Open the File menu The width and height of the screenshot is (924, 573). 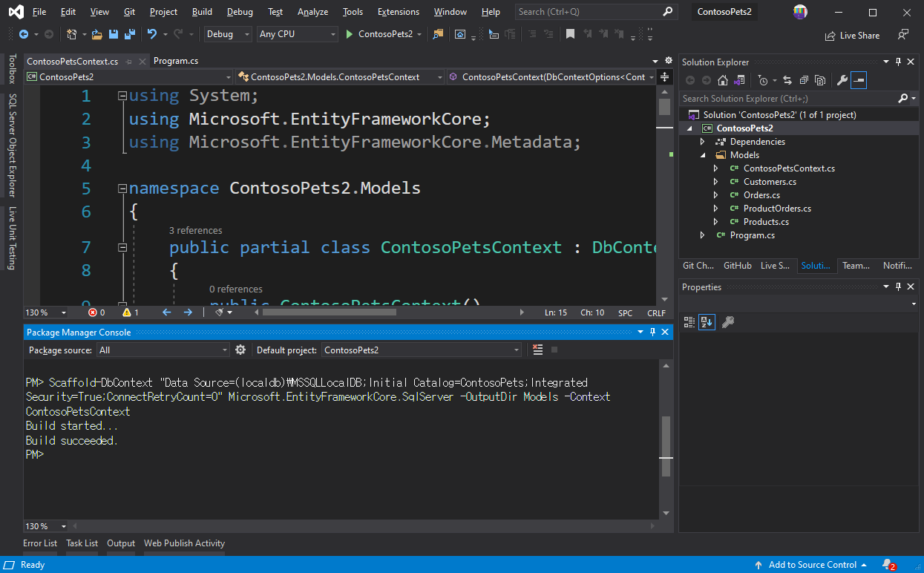coord(39,12)
